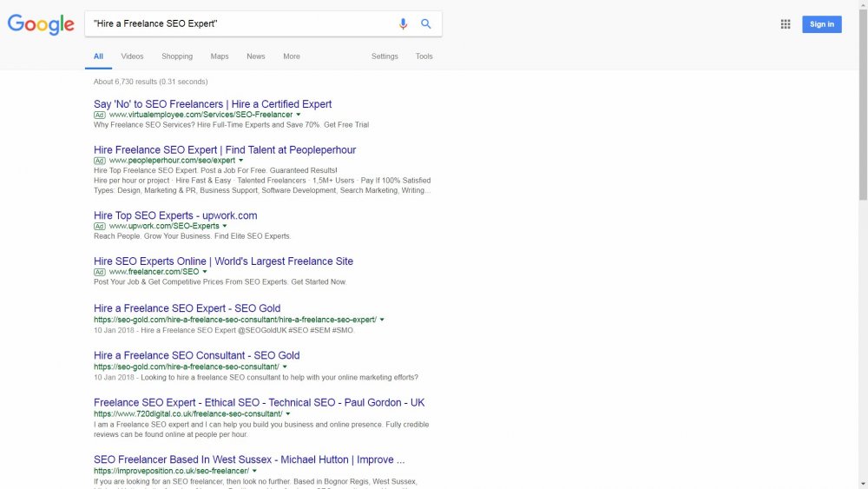This screenshot has width=868, height=489.
Task: Open 'Freelance SEO Expert - Ethical SEO' Paul Gordon result
Action: pyautogui.click(x=259, y=403)
